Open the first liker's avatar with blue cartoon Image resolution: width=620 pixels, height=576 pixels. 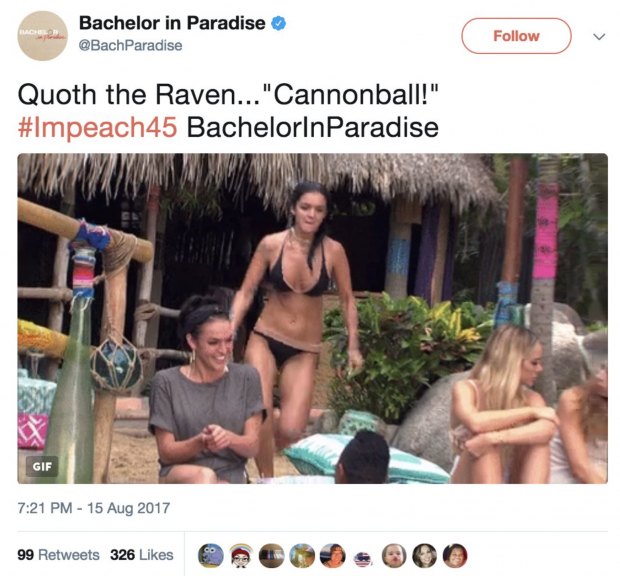tap(210, 555)
